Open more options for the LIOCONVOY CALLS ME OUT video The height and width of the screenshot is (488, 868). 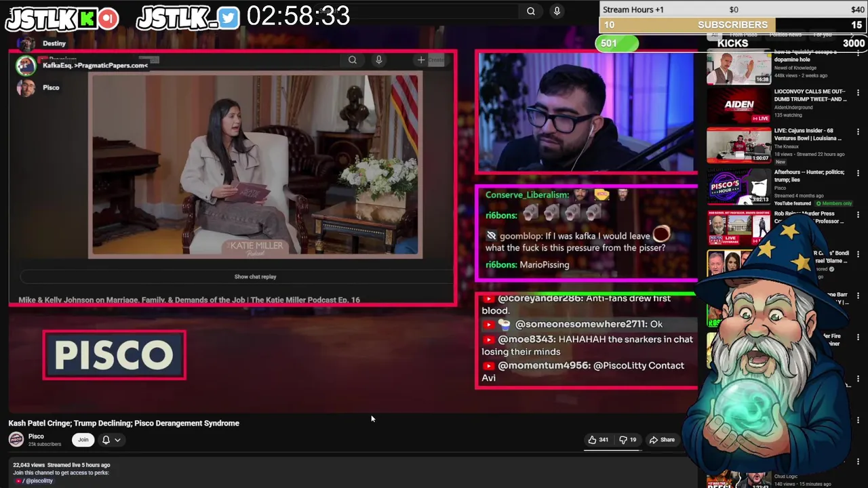[858, 91]
